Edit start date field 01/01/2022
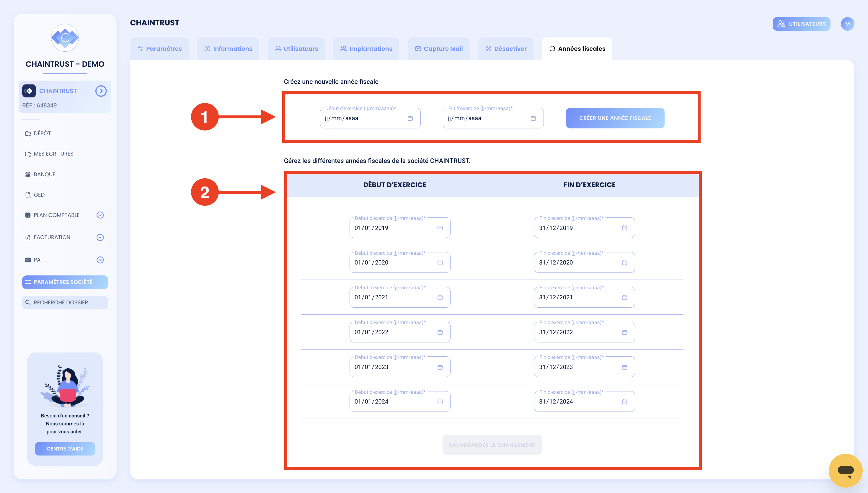The height and width of the screenshot is (493, 868). click(400, 332)
